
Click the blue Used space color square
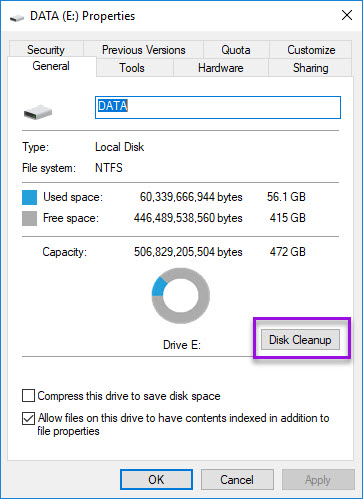(x=29, y=197)
